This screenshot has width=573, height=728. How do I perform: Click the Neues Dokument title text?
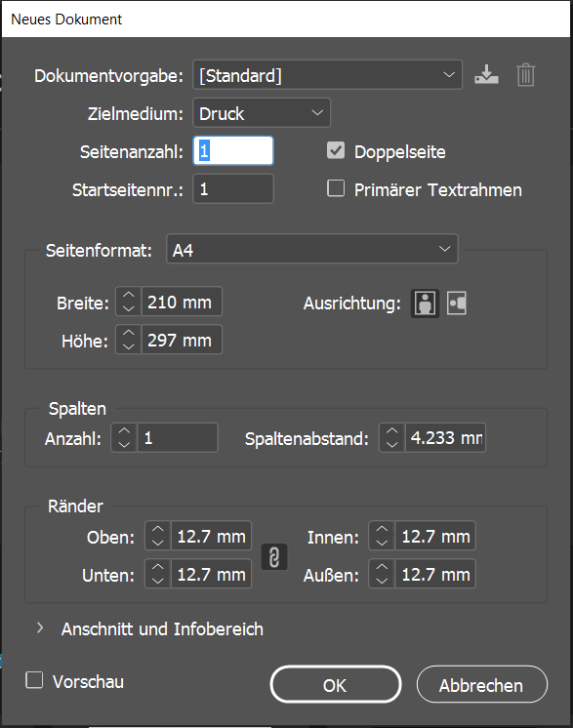66,20
